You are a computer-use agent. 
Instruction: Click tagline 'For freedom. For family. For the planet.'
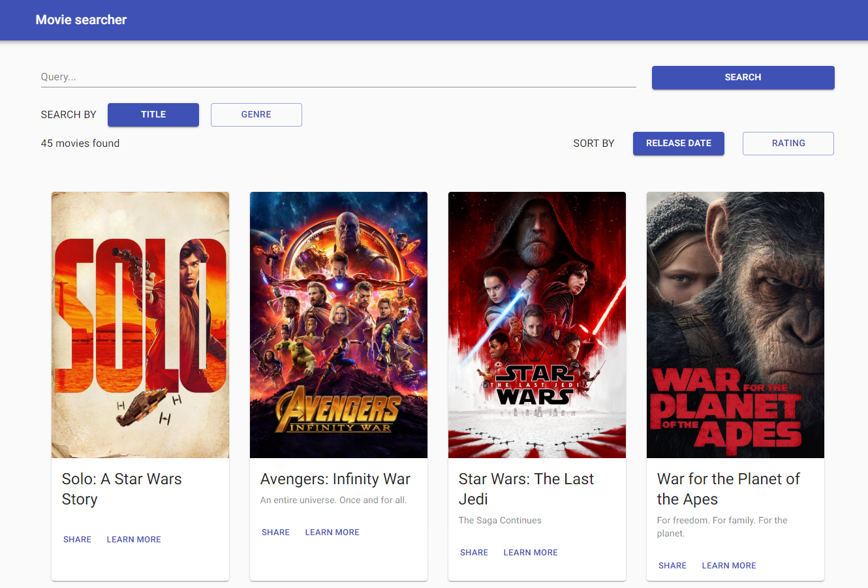(722, 527)
